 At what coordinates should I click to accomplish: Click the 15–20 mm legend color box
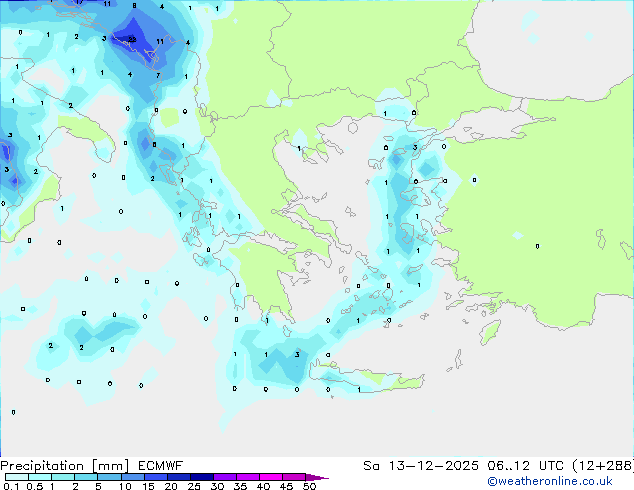[x=155, y=477]
